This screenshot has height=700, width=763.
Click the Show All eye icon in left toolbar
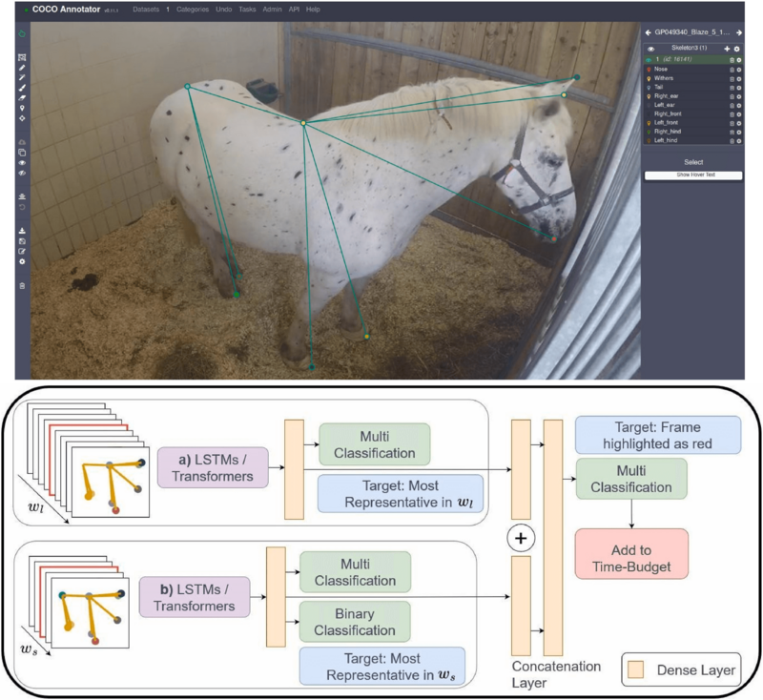(22, 163)
